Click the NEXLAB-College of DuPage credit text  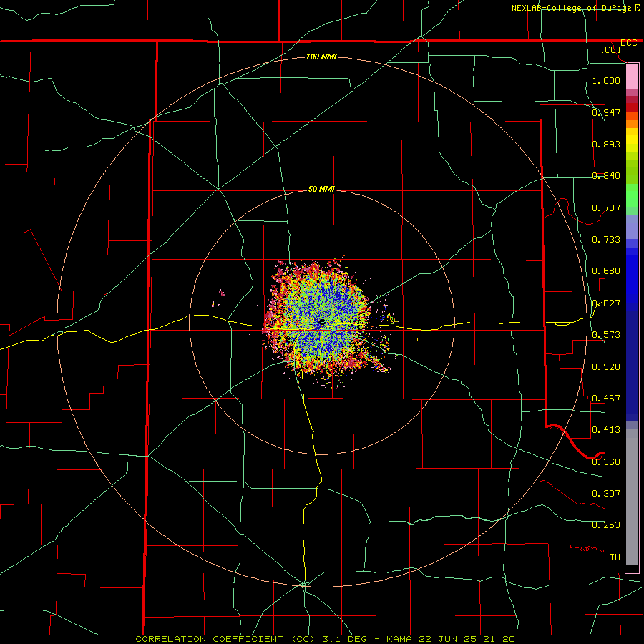(x=572, y=8)
